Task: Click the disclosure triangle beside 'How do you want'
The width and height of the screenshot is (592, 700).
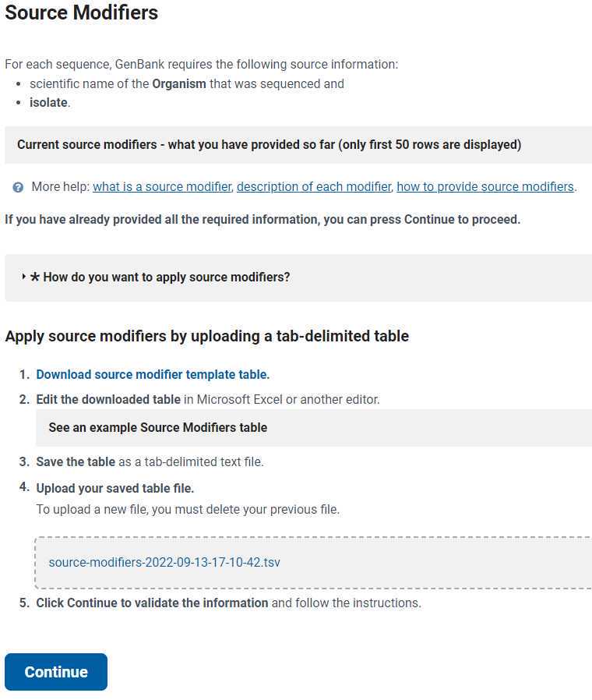Action: coord(23,277)
